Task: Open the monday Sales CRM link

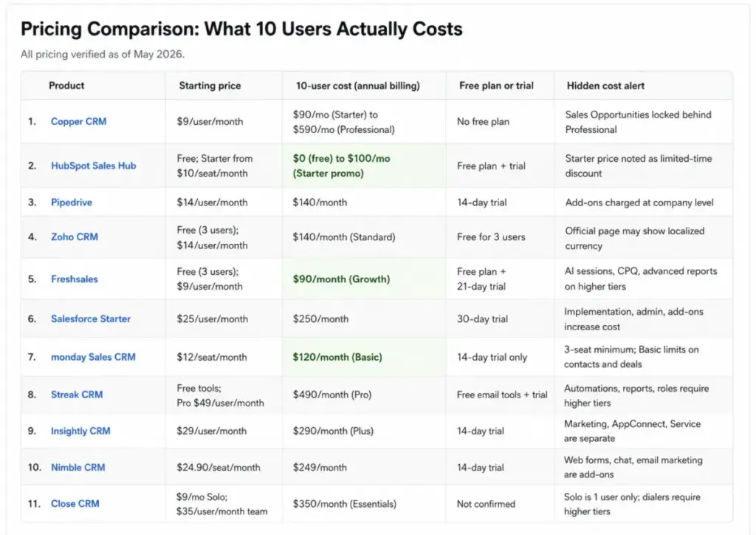Action: (x=93, y=357)
